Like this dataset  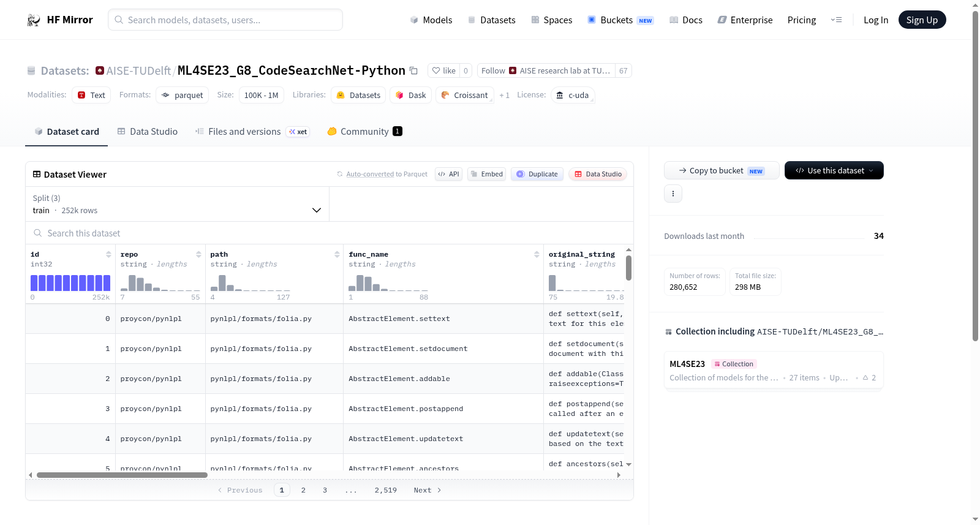click(444, 70)
